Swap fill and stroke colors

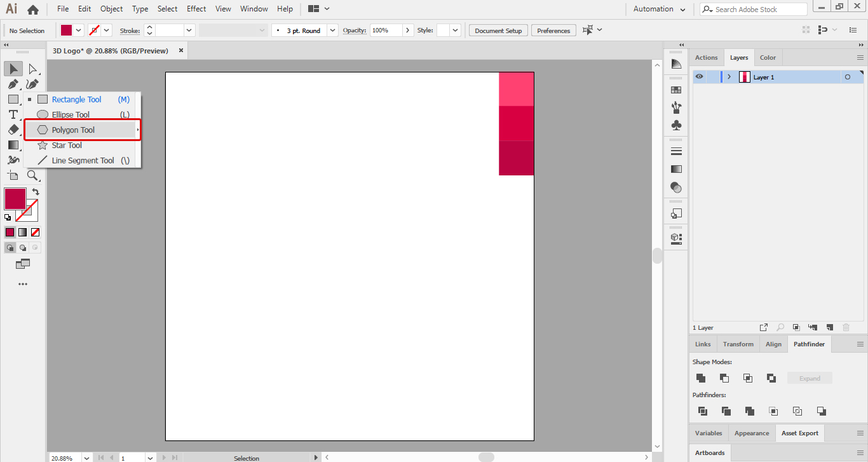point(36,191)
